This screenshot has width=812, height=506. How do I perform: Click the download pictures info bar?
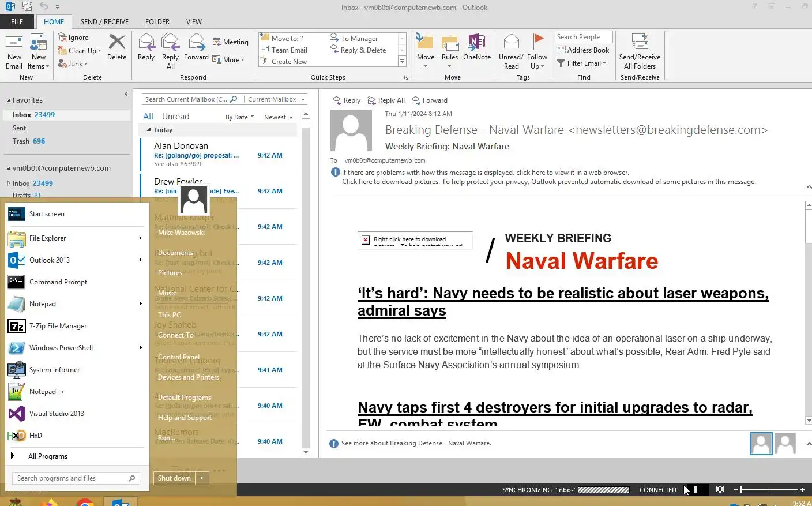[548, 182]
